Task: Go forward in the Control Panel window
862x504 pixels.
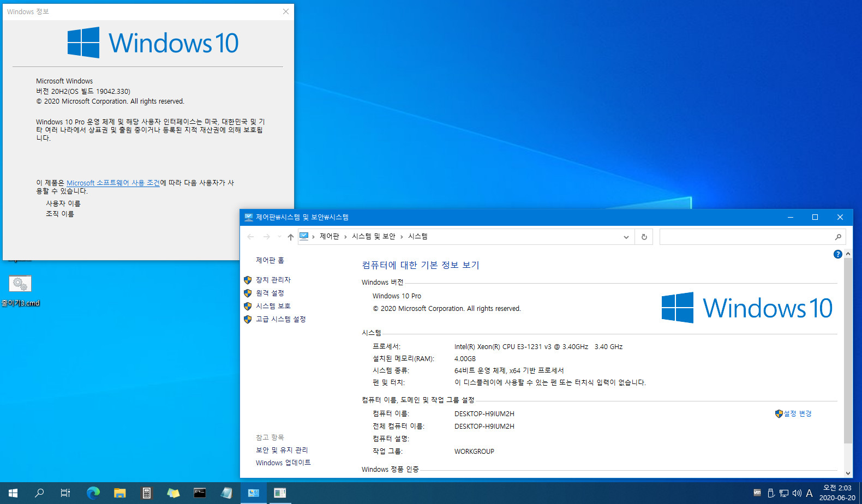Action: point(266,237)
